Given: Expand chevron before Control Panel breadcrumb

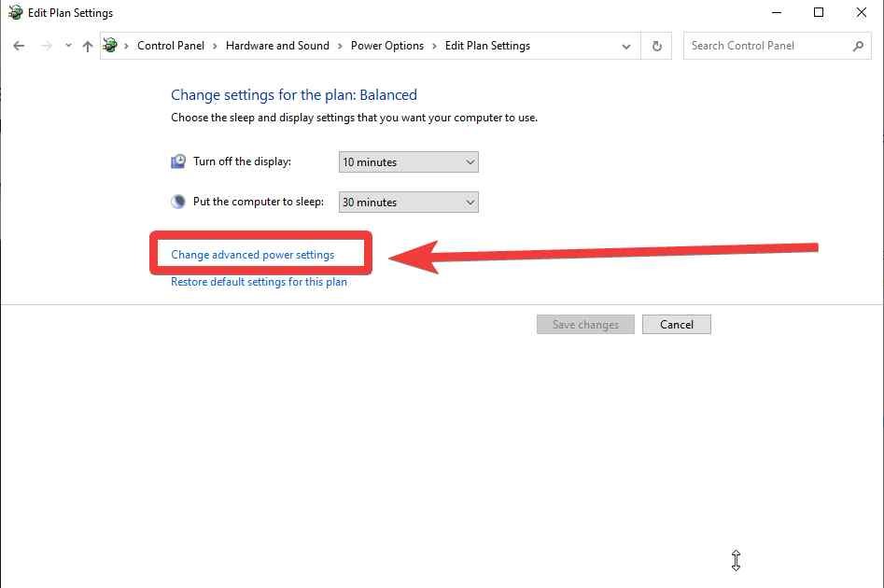Looking at the screenshot, I should click(126, 47).
